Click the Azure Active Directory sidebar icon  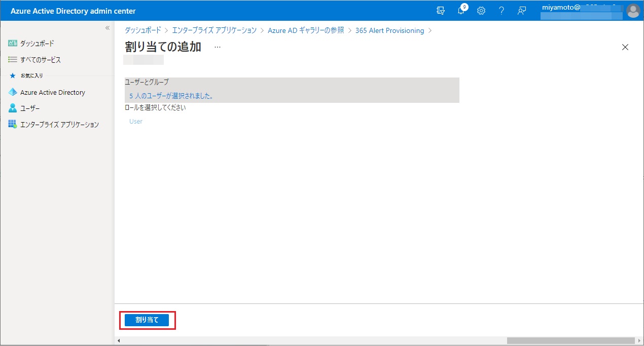click(x=13, y=92)
